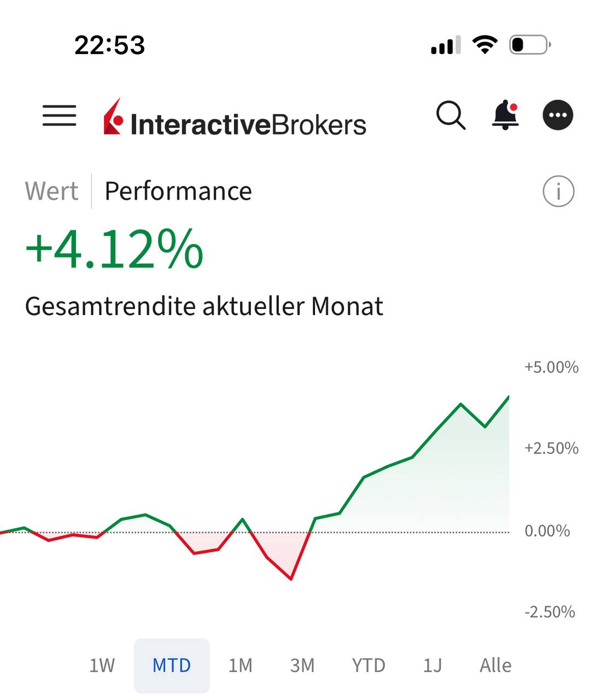The image size is (601, 700).
Task: Tap the battery status icon
Action: [x=529, y=45]
